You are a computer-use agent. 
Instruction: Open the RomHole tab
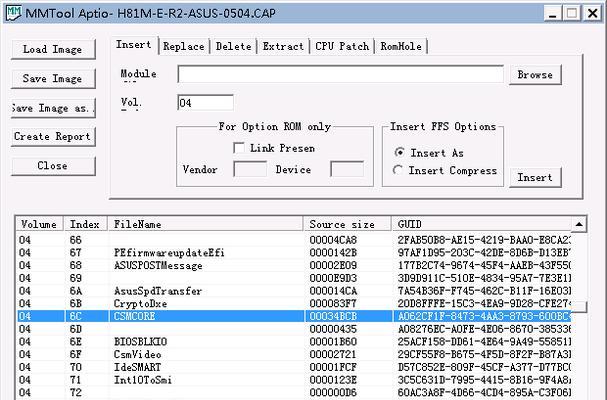(x=401, y=46)
